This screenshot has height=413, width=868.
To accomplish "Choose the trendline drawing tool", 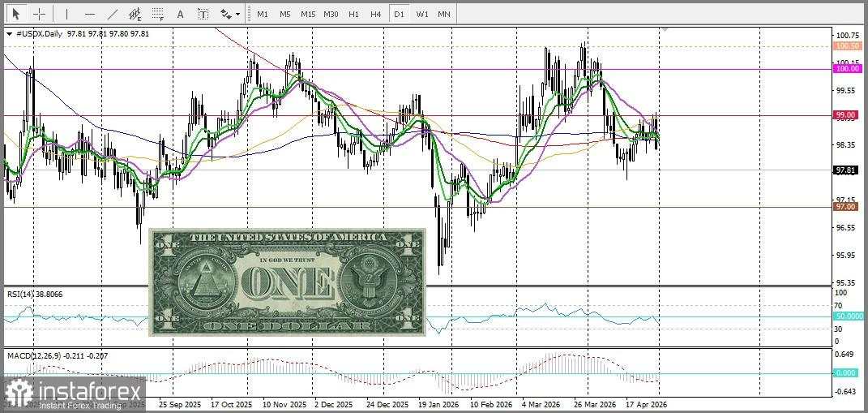I will point(113,14).
